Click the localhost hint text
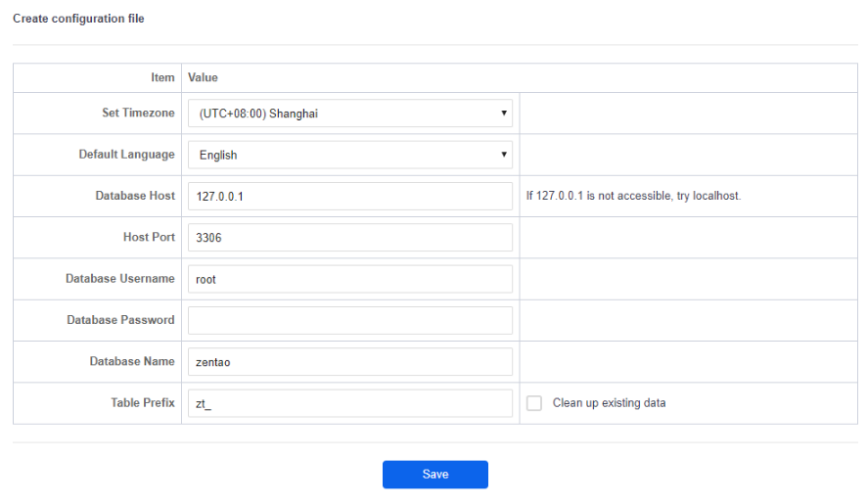This screenshot has height=504, width=868. click(633, 196)
